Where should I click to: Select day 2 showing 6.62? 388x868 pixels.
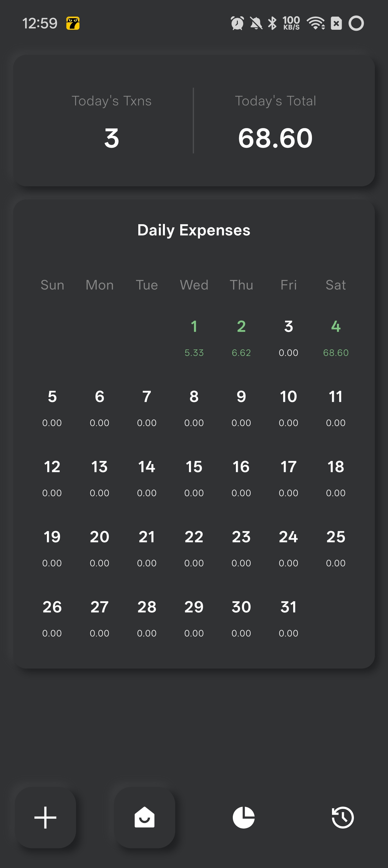pos(241,338)
